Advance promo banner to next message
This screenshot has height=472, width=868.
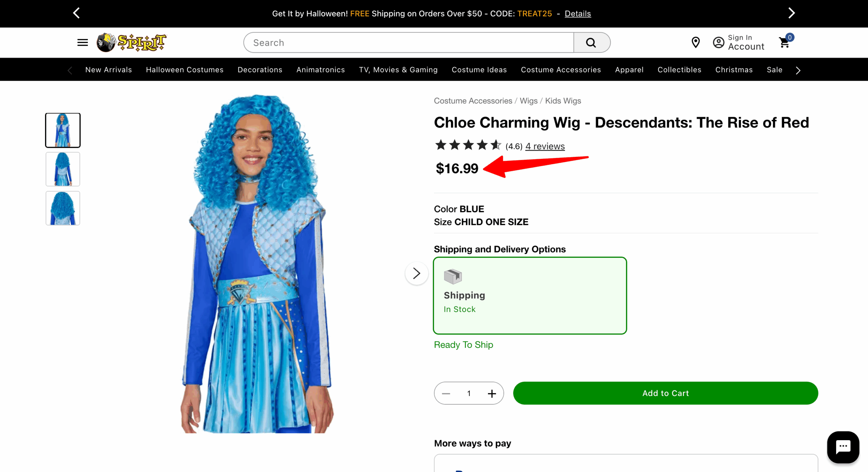coord(791,14)
